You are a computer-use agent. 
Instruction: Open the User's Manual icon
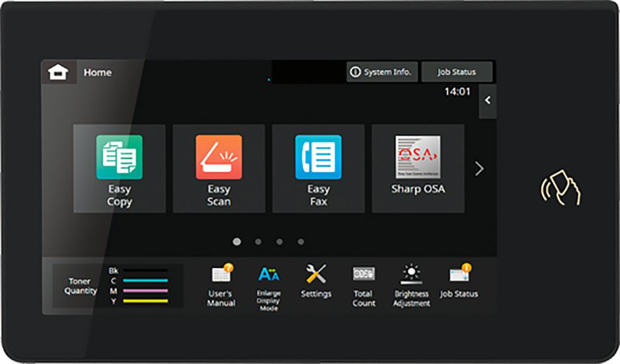[x=222, y=285]
